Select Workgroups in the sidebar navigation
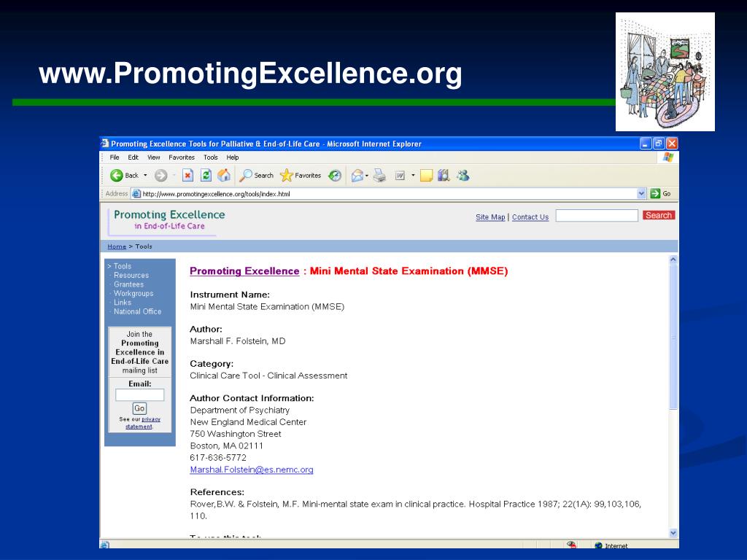The image size is (747, 560). pyautogui.click(x=133, y=293)
